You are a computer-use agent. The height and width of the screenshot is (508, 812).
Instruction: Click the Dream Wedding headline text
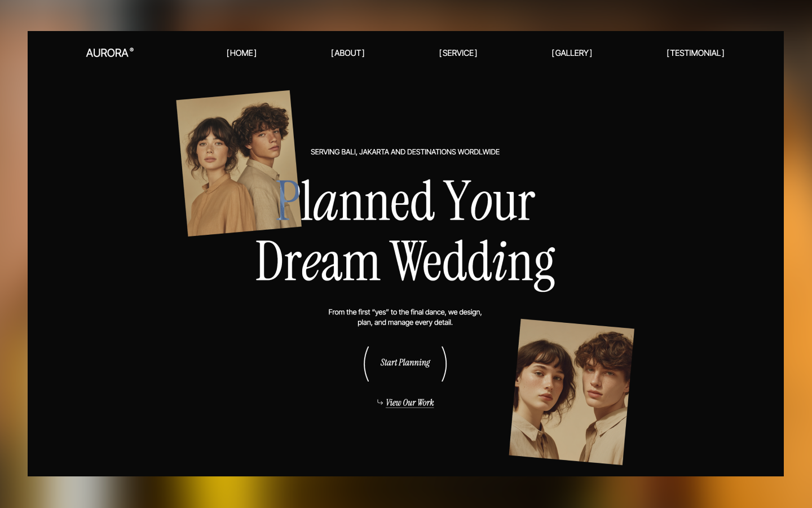click(405, 262)
